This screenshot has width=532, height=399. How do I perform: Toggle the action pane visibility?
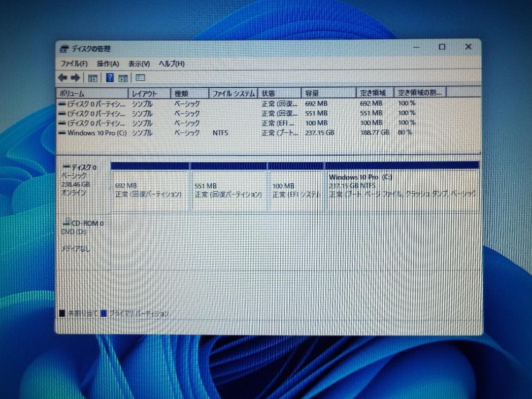pyautogui.click(x=123, y=77)
